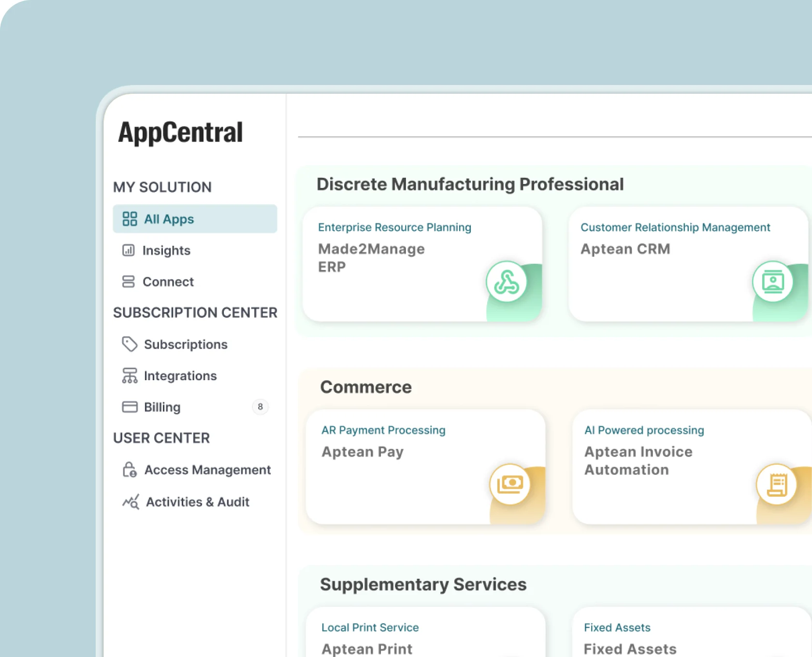
Task: Click the SUBSCRIPTION CENTER section header
Action: [x=195, y=313]
